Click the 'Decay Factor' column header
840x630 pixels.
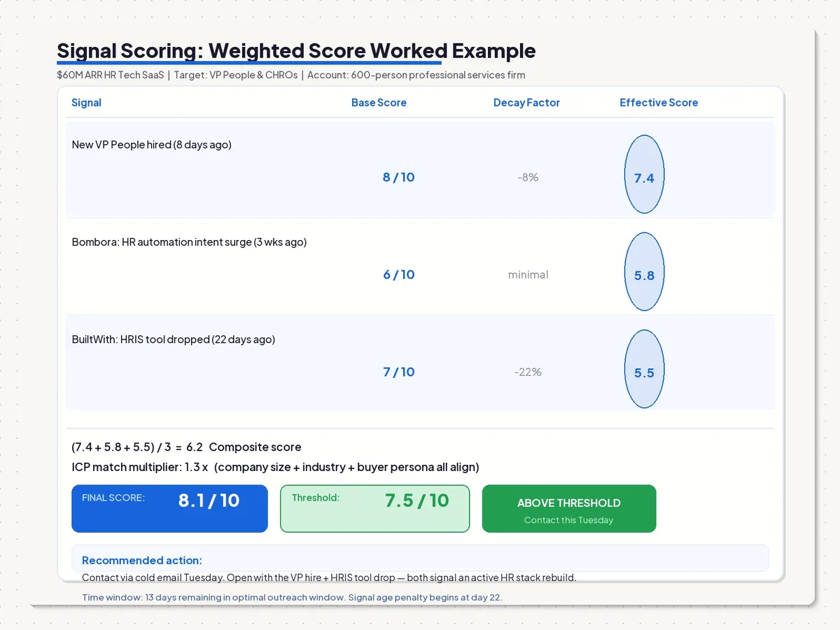tap(526, 102)
